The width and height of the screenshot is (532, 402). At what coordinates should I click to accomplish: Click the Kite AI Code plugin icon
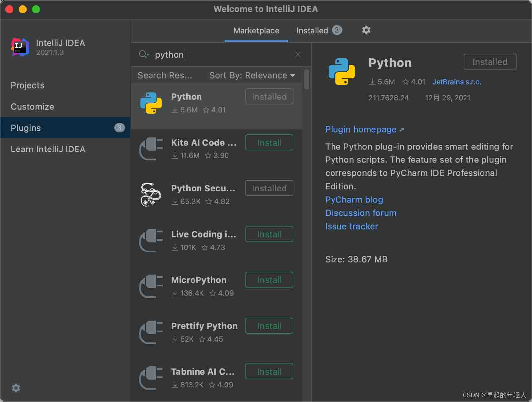coord(151,149)
